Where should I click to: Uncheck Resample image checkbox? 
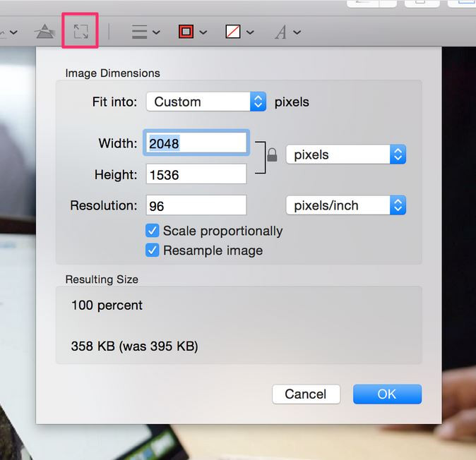click(152, 250)
